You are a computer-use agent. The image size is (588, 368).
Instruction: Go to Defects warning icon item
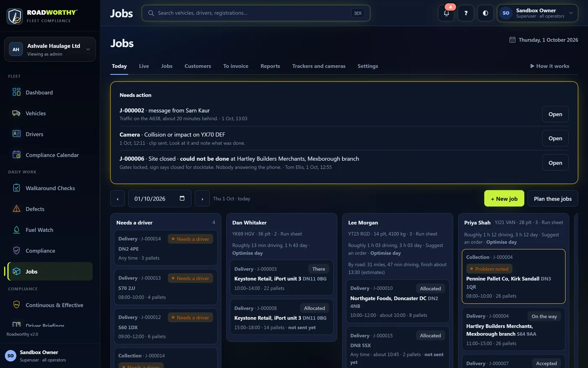point(16,209)
